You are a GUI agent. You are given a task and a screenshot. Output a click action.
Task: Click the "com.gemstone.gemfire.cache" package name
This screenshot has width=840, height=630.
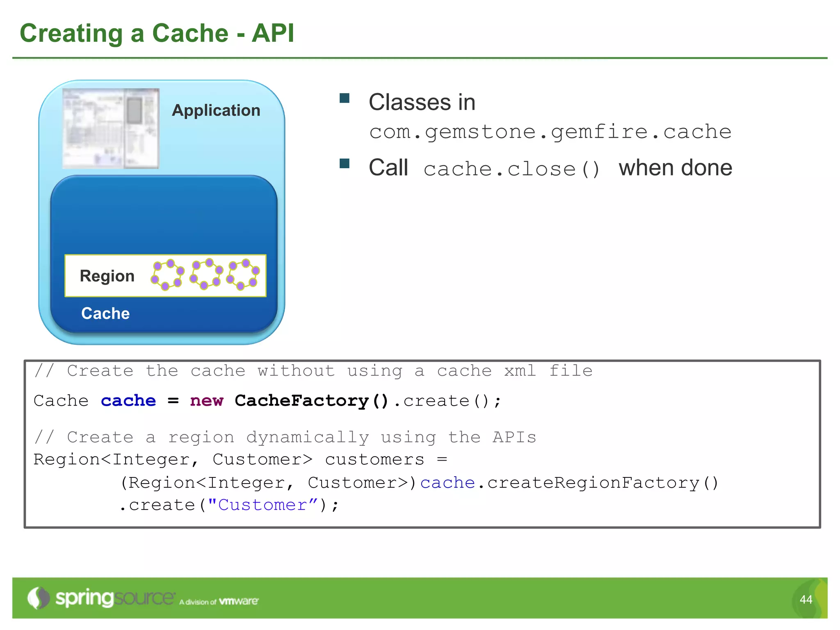tap(550, 132)
